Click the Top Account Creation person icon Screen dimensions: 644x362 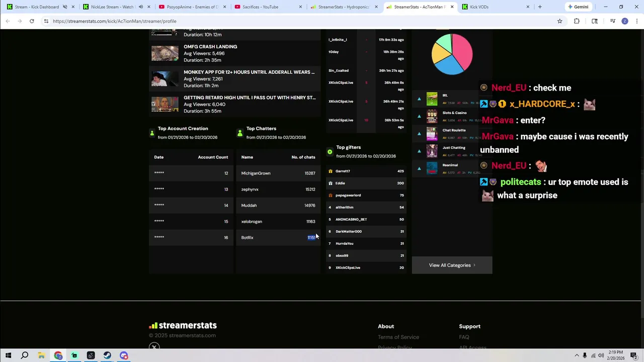(152, 133)
